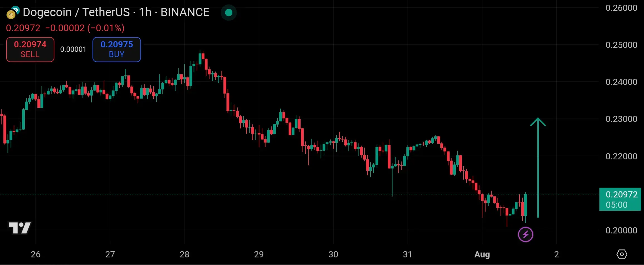The width and height of the screenshot is (644, 265).
Task: Click the date label 29 on time axis
Action: tap(259, 254)
